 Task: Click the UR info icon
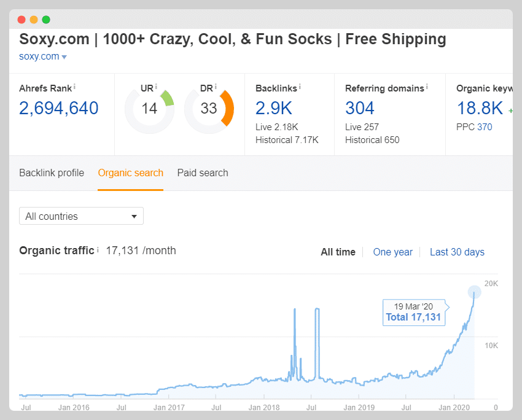click(x=156, y=87)
